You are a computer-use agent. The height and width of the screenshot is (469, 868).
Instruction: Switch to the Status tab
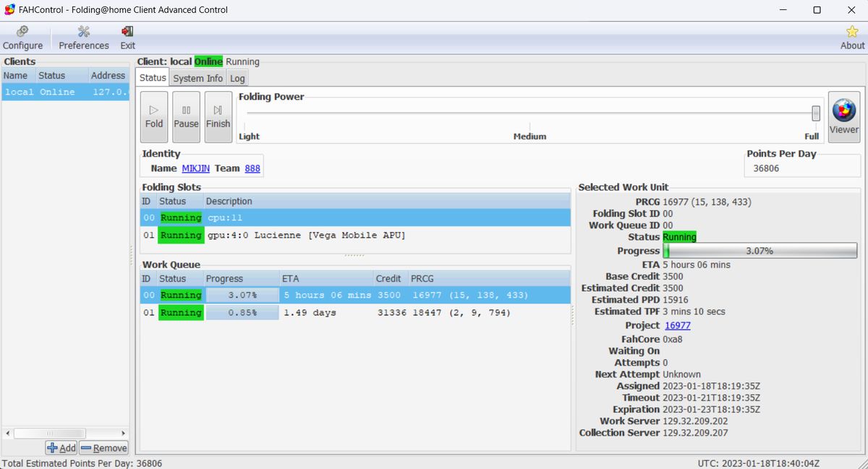tap(153, 77)
